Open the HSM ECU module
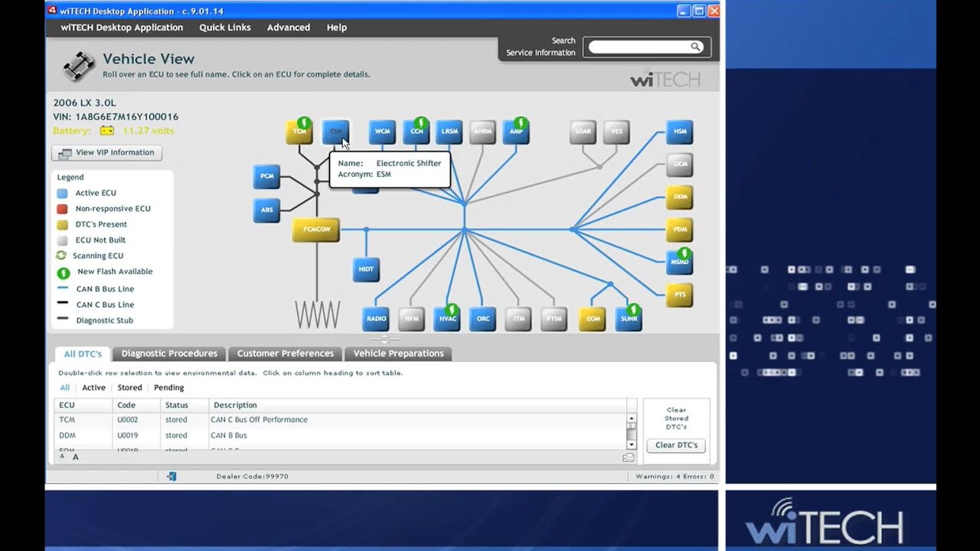The height and width of the screenshot is (551, 980). pyautogui.click(x=680, y=132)
